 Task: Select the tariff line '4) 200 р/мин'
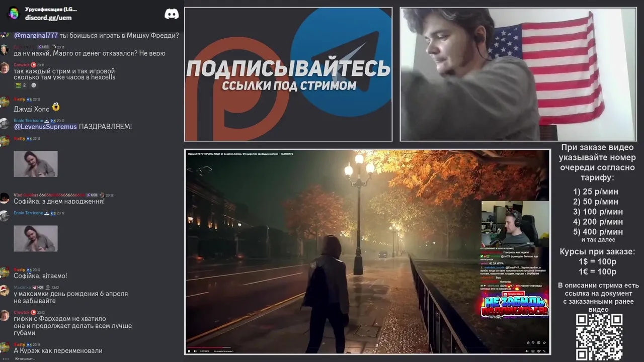(598, 222)
